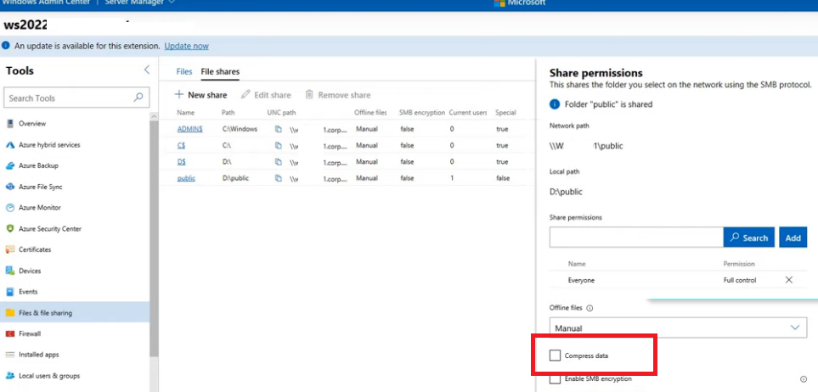Click SMB encryption info icon
This screenshot has height=392, width=818.
803,379
